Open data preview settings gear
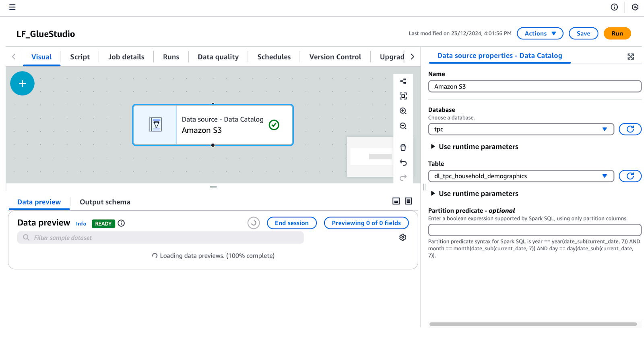 coord(402,237)
